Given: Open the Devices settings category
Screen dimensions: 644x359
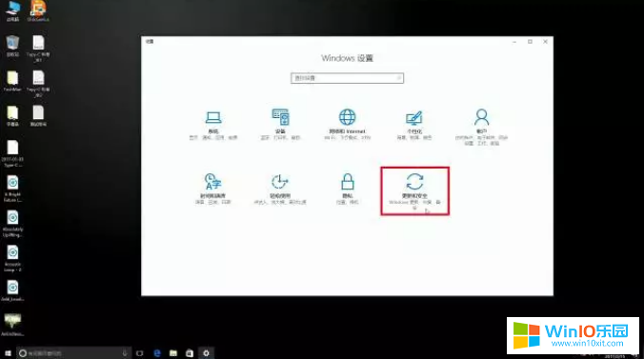Looking at the screenshot, I should pos(280,125).
